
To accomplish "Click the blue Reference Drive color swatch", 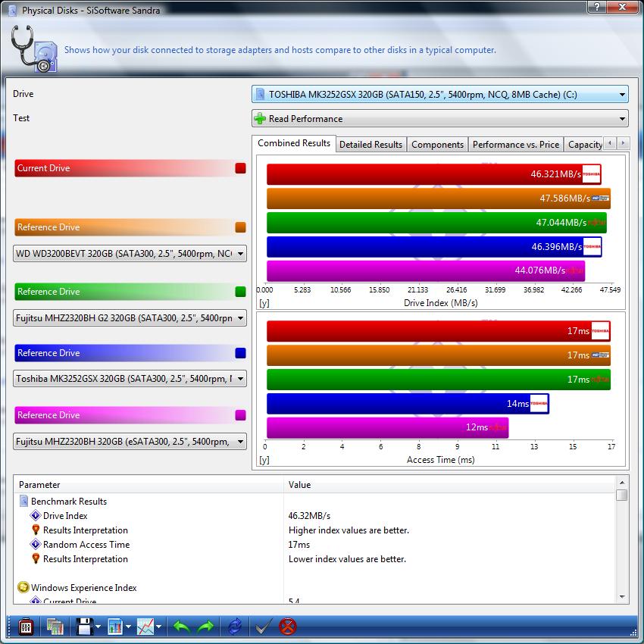I will 241,353.
